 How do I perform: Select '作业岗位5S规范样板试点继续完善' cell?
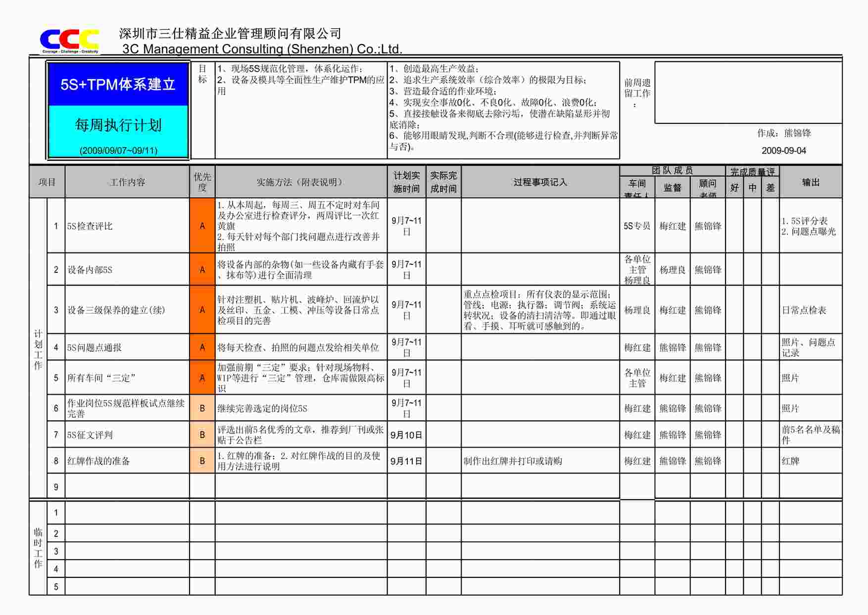[127, 408]
